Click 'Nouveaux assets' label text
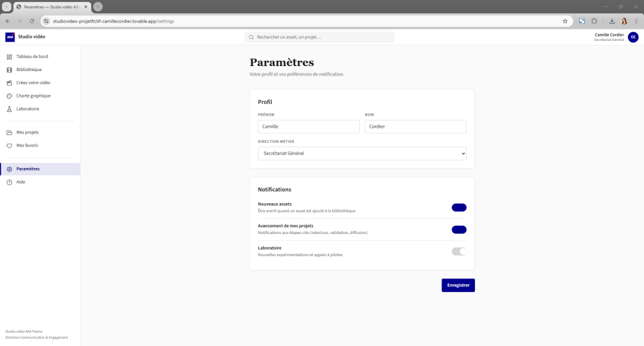Screen dimensions: 644x346 click(275, 204)
